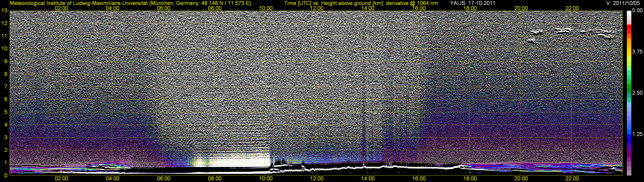
Task: Click the 6. km height axis label
Action: [6, 99]
